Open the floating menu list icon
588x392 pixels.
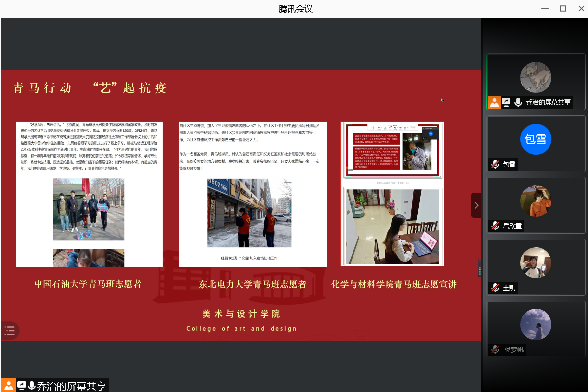pos(10,331)
